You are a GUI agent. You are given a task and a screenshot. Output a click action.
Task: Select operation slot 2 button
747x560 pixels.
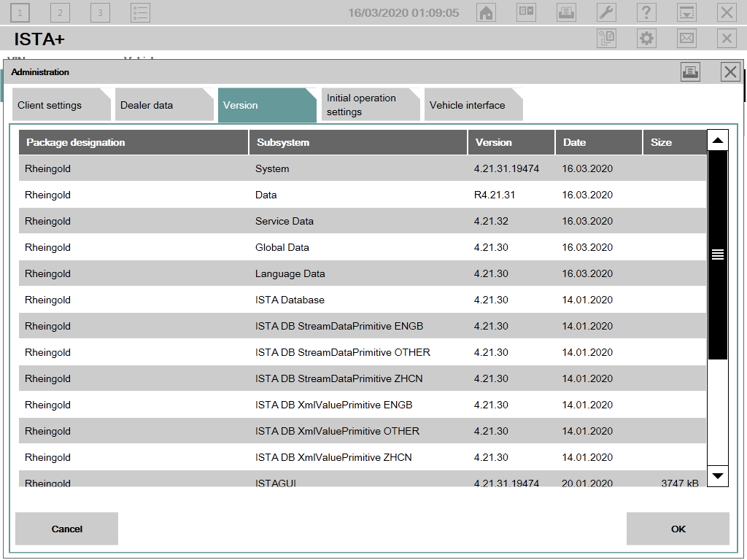pos(60,12)
